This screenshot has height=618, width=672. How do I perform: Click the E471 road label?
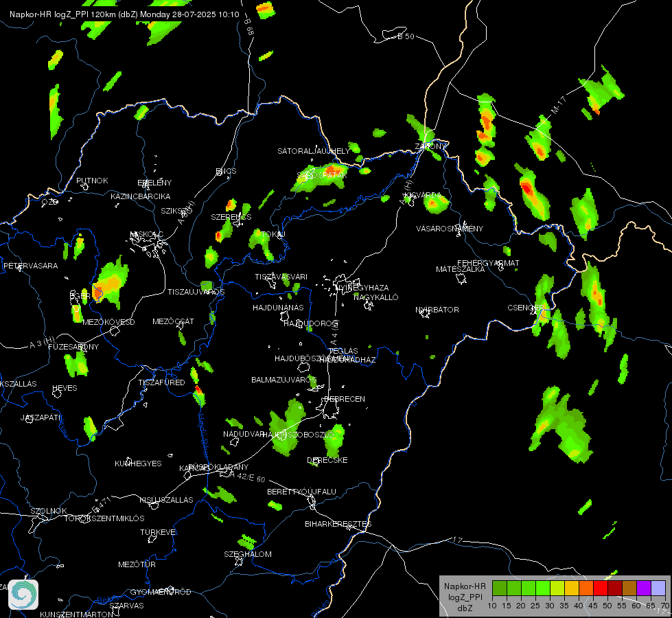(102, 505)
